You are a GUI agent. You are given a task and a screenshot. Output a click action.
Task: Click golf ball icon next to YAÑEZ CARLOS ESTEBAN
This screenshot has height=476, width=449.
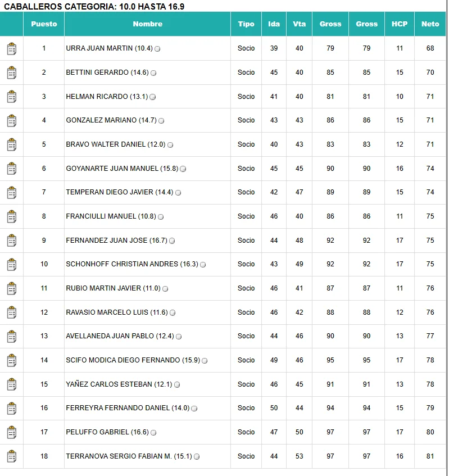177,384
